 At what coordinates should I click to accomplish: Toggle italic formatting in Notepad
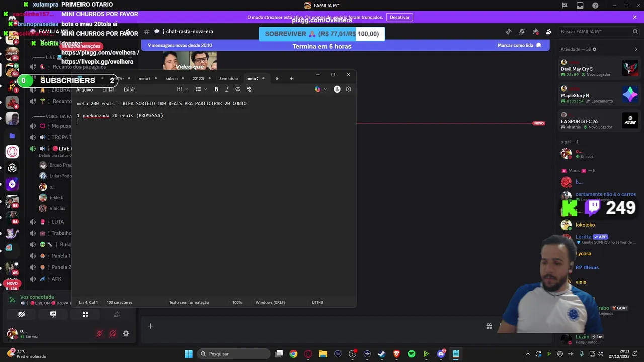click(x=227, y=89)
